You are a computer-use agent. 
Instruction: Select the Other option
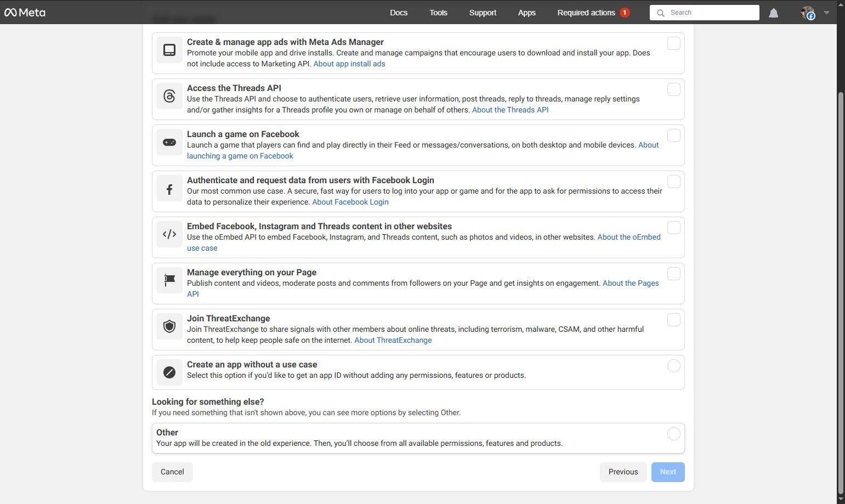click(x=673, y=433)
